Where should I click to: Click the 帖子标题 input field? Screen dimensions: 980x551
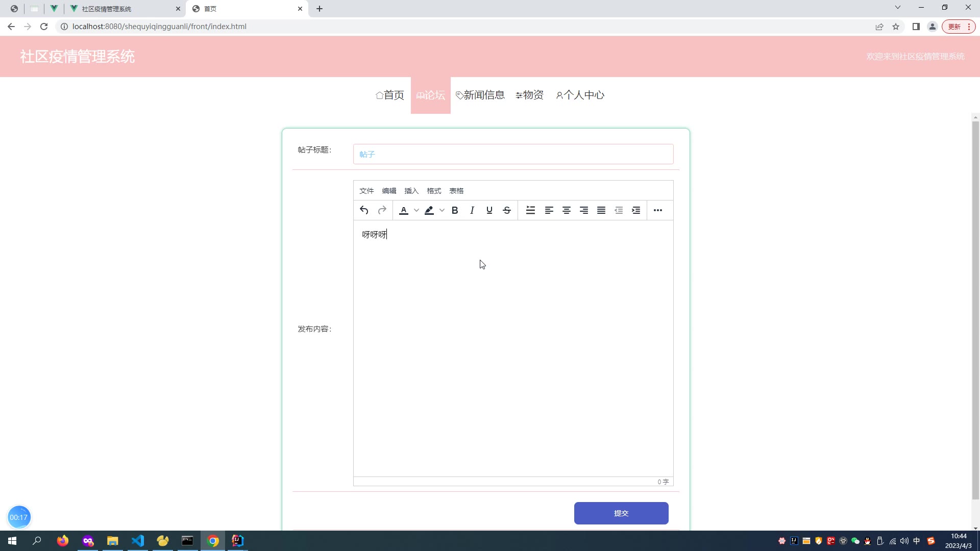coord(513,154)
